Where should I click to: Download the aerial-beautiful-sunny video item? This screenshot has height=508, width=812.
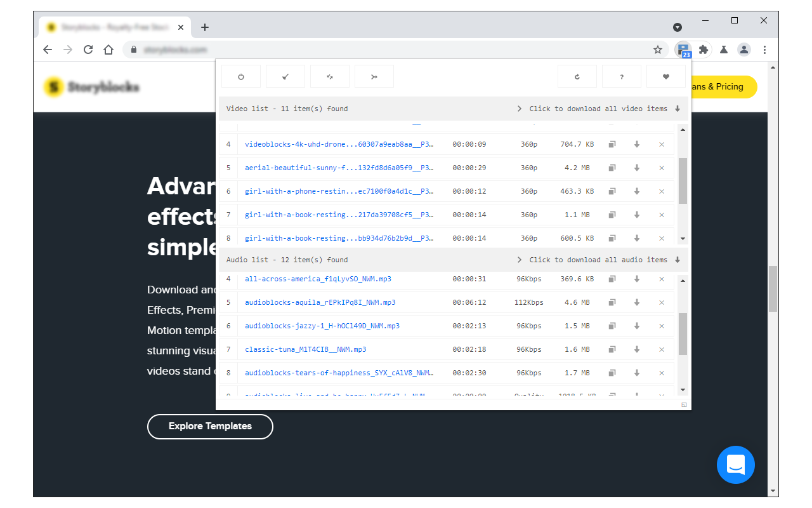click(636, 168)
